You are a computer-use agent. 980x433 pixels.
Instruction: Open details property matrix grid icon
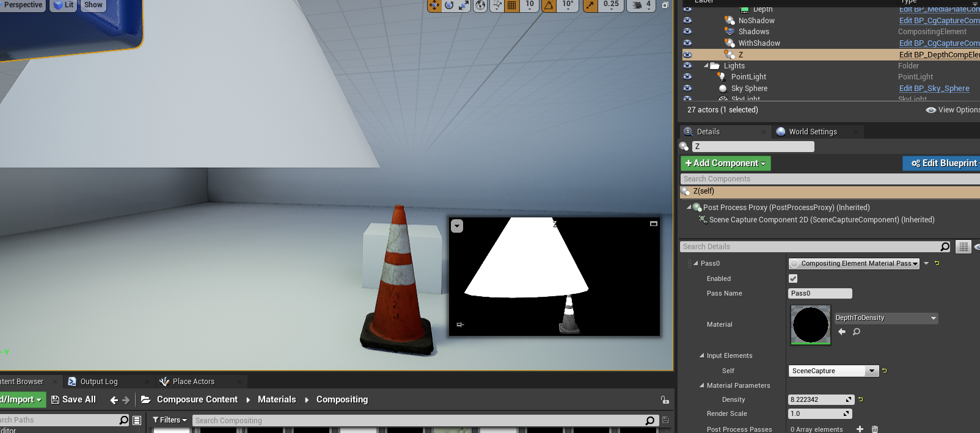coord(964,247)
